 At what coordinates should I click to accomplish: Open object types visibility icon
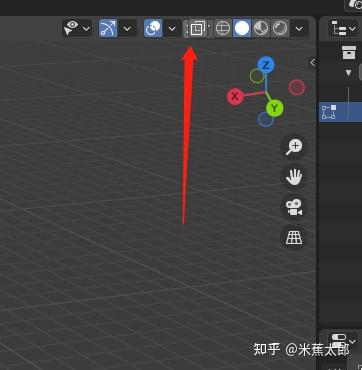click(71, 28)
